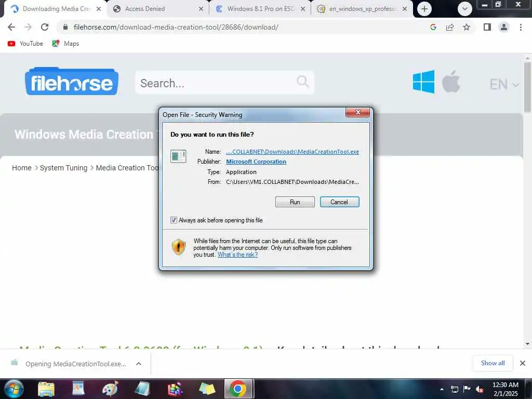The width and height of the screenshot is (532, 399).
Task: Share this page via share icon
Action: [450, 27]
